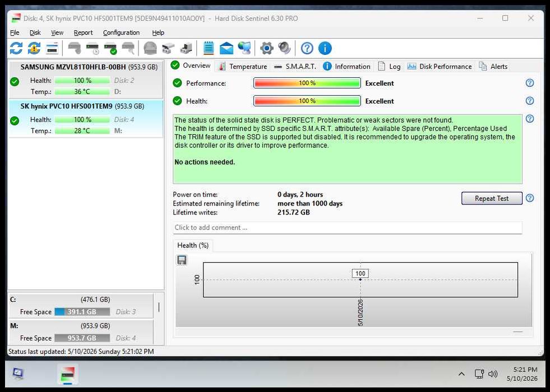Open the Configuration menu
The height and width of the screenshot is (392, 550).
[x=121, y=32]
